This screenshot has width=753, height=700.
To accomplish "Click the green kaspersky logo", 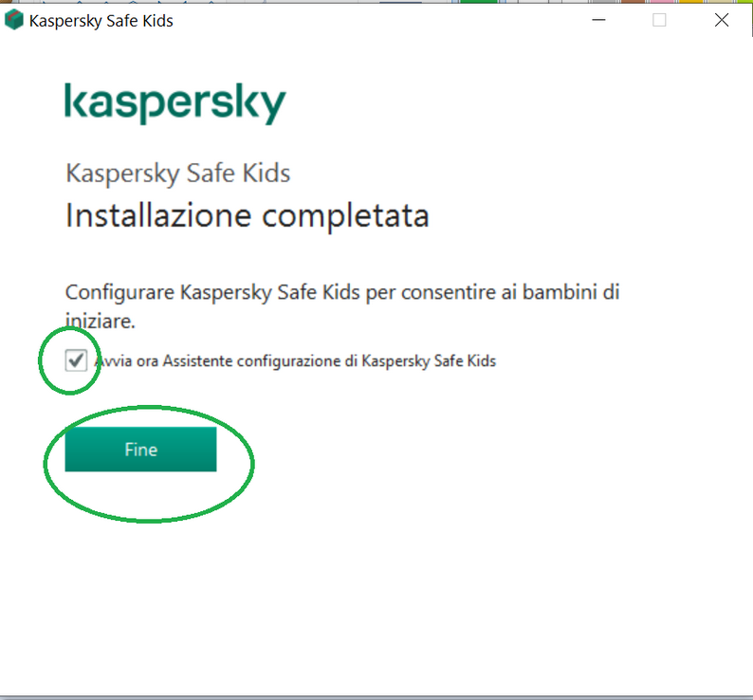I will (x=175, y=102).
